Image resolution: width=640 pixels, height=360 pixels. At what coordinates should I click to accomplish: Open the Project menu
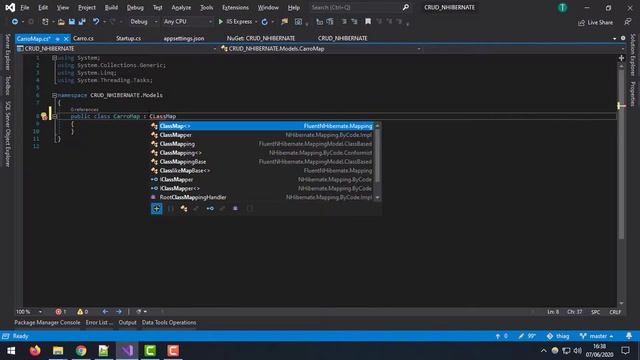[x=87, y=7]
